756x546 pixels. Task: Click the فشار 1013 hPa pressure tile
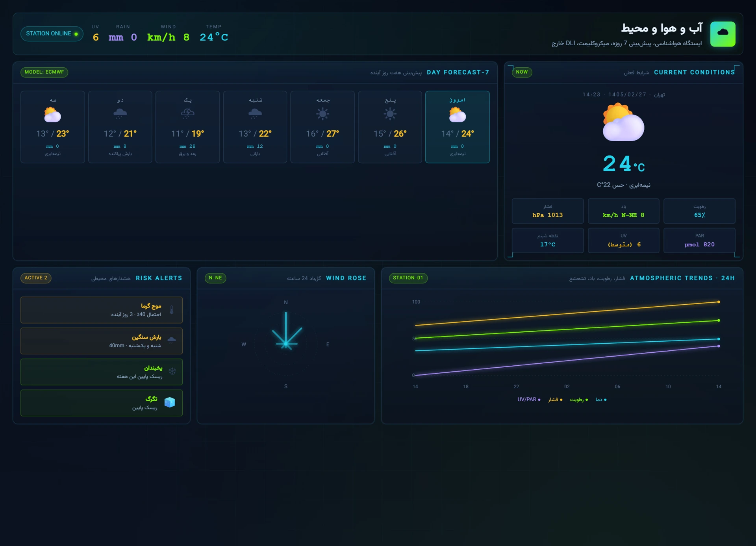coord(547,211)
